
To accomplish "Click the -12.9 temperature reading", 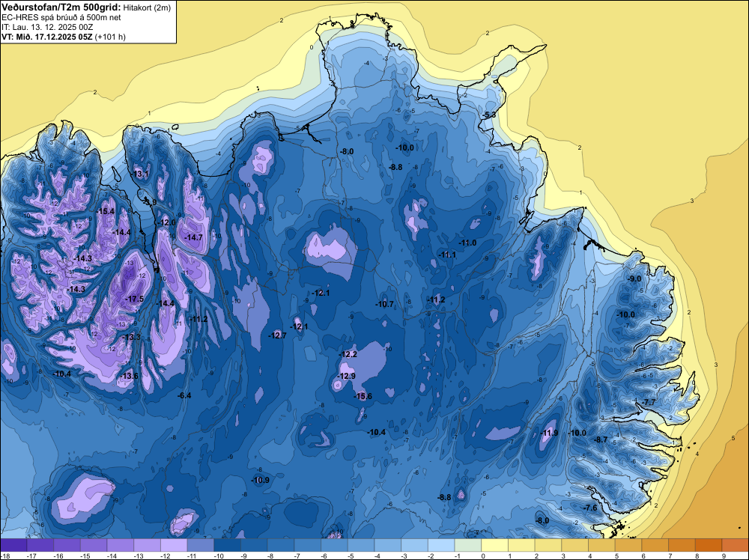I will [x=346, y=376].
